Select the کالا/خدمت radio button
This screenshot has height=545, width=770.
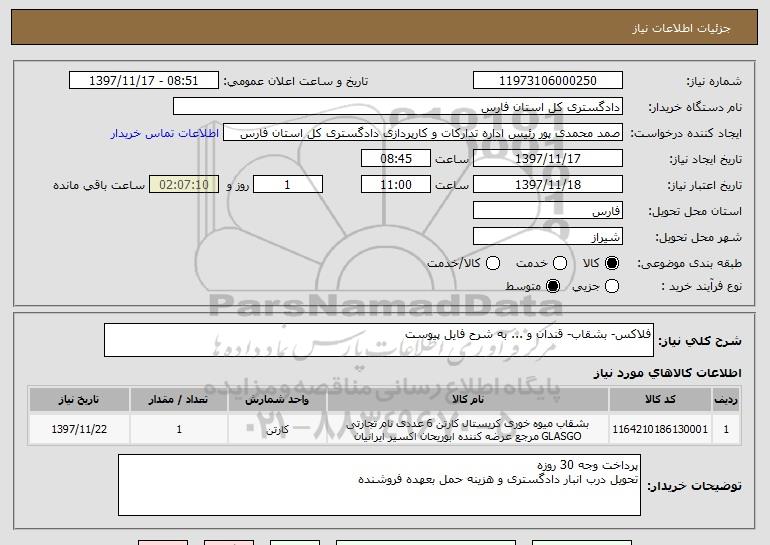493,264
